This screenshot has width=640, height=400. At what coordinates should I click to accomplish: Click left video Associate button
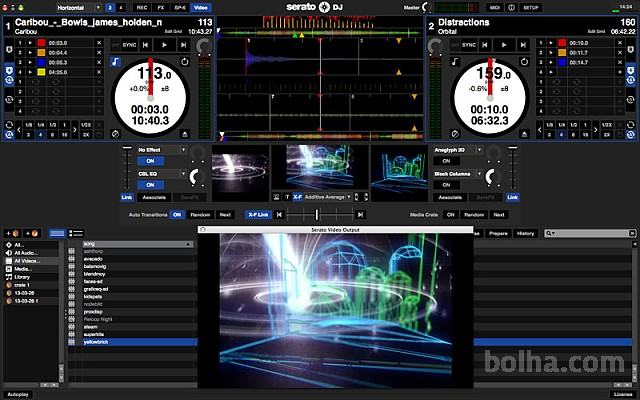pyautogui.click(x=154, y=197)
